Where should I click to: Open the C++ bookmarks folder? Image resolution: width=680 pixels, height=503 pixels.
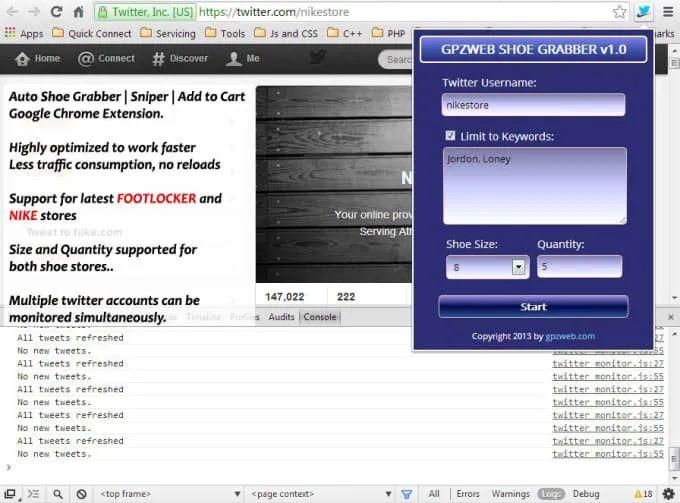[x=345, y=33]
